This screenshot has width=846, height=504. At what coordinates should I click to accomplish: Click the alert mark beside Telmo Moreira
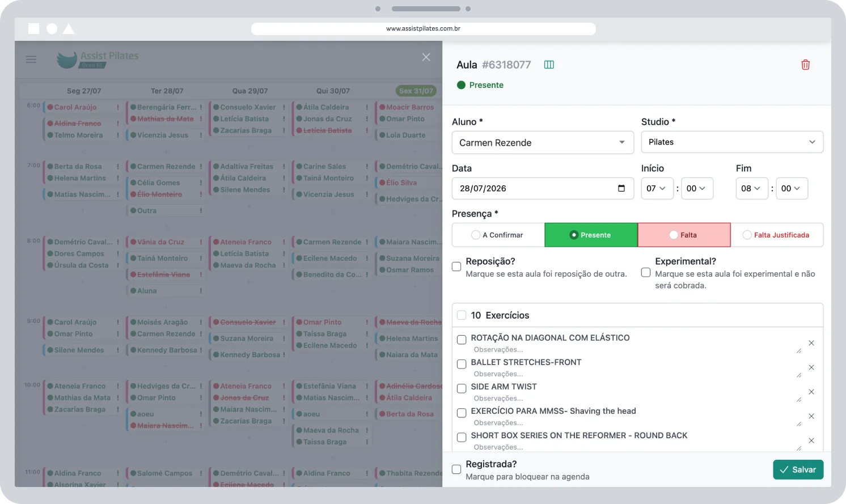point(118,135)
